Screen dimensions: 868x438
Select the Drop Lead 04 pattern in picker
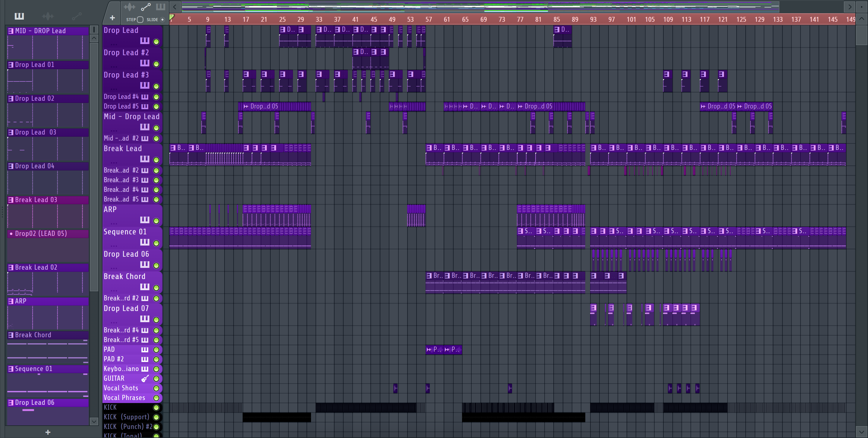click(48, 166)
